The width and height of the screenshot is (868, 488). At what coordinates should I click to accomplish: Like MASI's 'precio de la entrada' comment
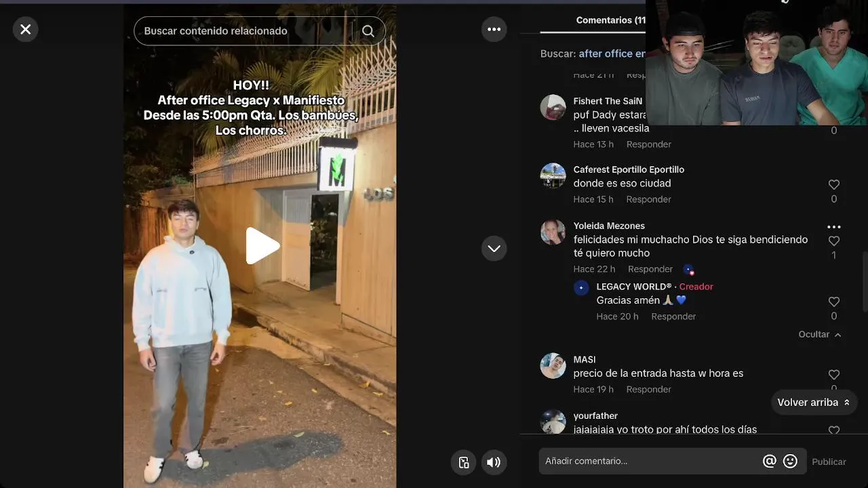834,375
